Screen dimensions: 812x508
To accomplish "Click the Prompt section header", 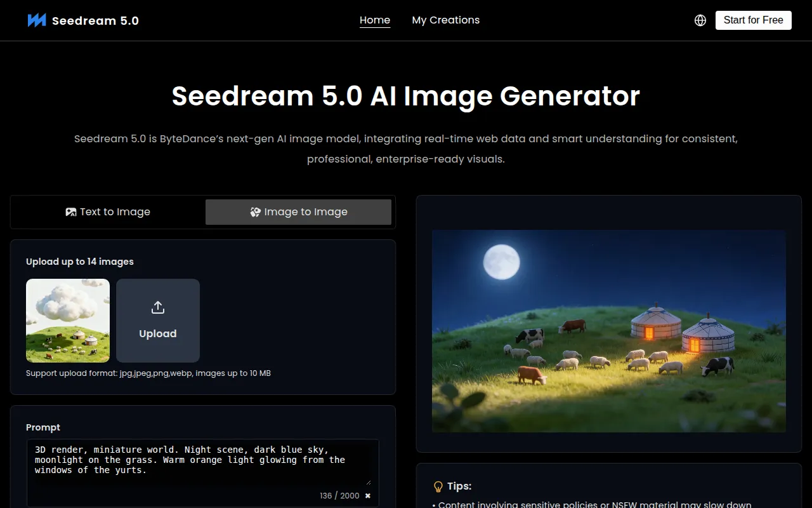I will point(43,427).
